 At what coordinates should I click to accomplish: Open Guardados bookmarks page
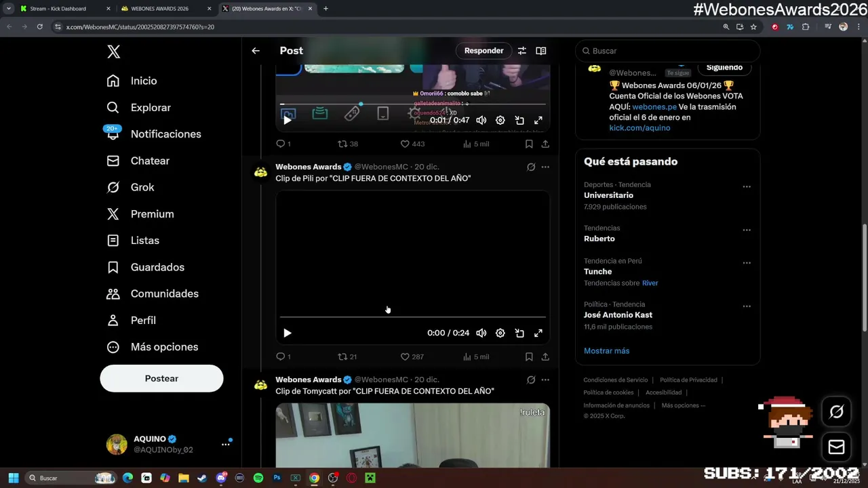(146, 267)
